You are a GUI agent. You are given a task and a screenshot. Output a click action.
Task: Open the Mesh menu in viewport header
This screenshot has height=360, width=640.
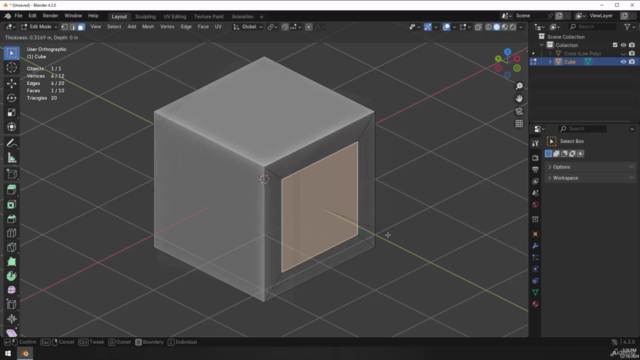[148, 27]
